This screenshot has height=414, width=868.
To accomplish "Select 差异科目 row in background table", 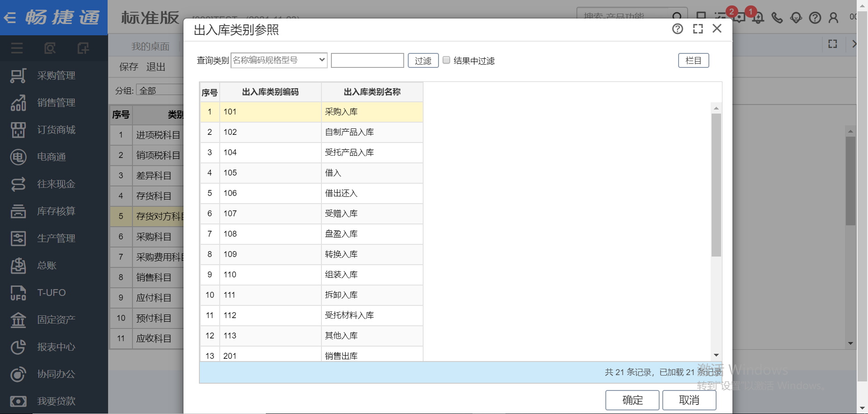I will (x=147, y=176).
